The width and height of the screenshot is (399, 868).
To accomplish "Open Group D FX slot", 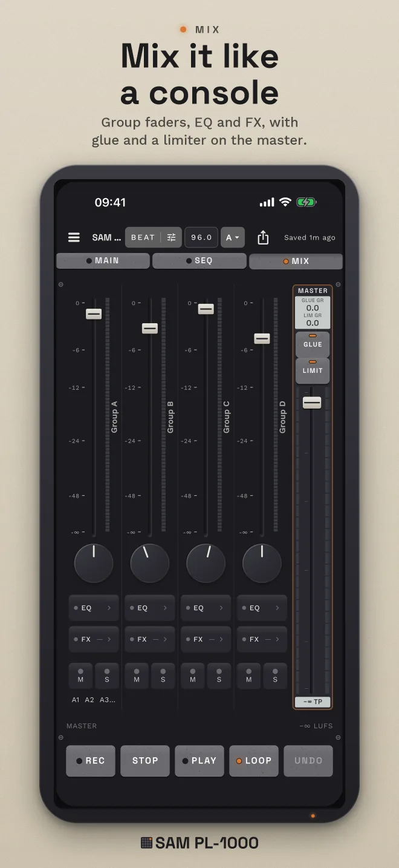I will [262, 639].
